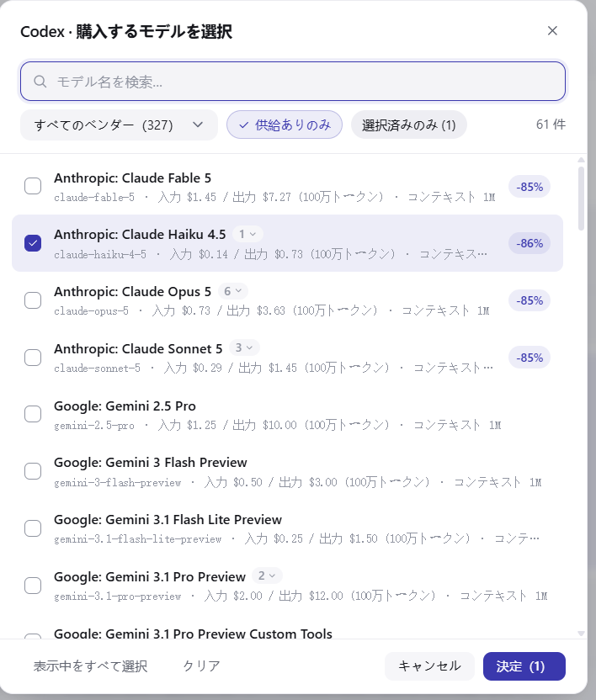Check the Claude Fable 5 checkbox

pyautogui.click(x=33, y=186)
